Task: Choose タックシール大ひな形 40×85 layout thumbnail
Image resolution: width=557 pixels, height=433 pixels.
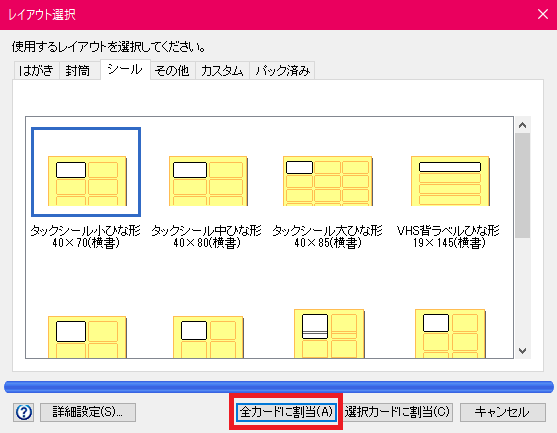Action: click(328, 181)
